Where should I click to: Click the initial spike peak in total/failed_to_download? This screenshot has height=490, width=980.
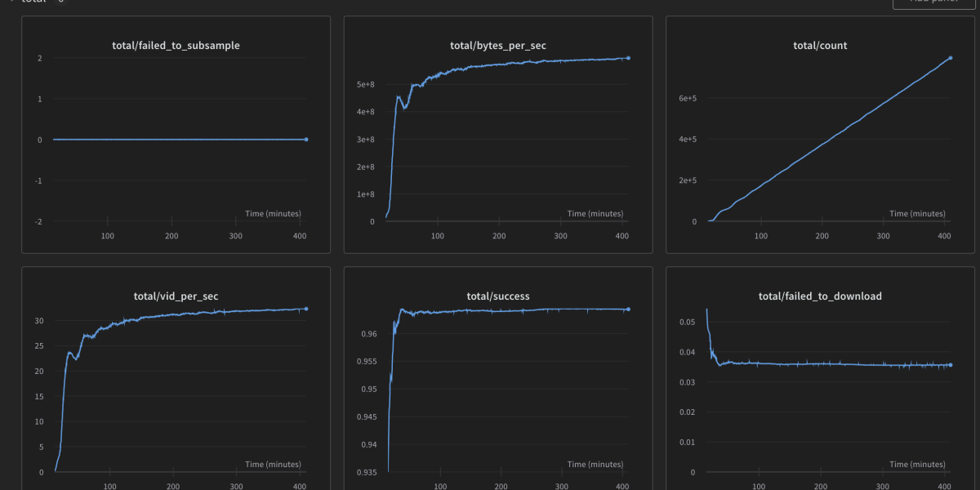(706, 310)
